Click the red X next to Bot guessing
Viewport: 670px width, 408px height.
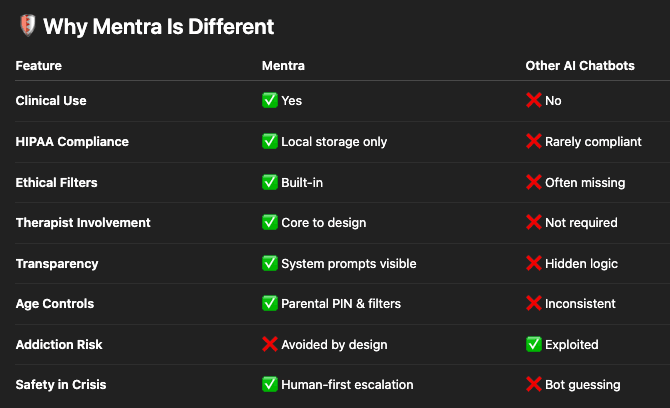pyautogui.click(x=534, y=384)
